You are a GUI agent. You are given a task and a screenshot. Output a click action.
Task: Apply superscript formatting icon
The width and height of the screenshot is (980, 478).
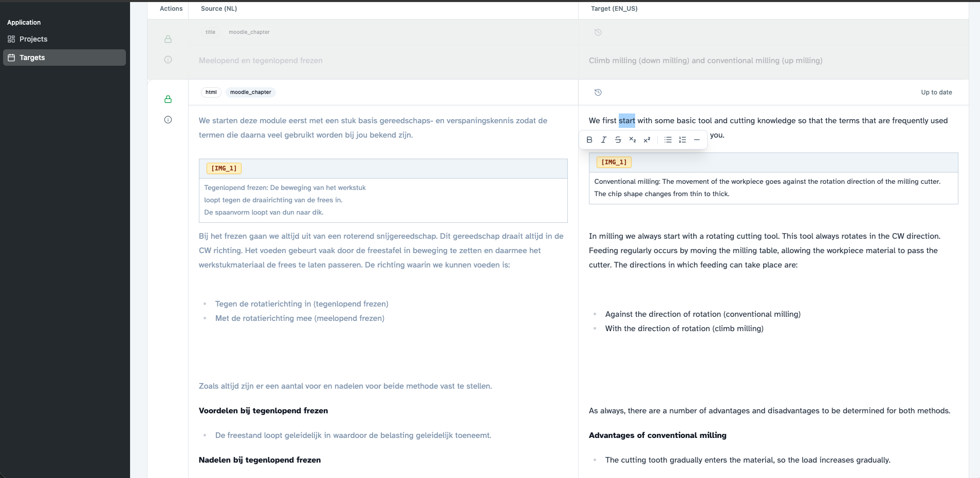click(x=647, y=140)
